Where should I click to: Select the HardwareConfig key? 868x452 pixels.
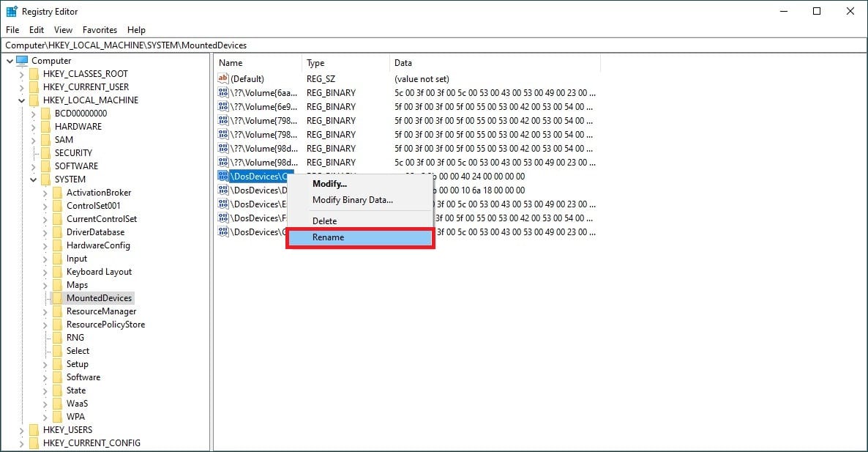(x=99, y=245)
